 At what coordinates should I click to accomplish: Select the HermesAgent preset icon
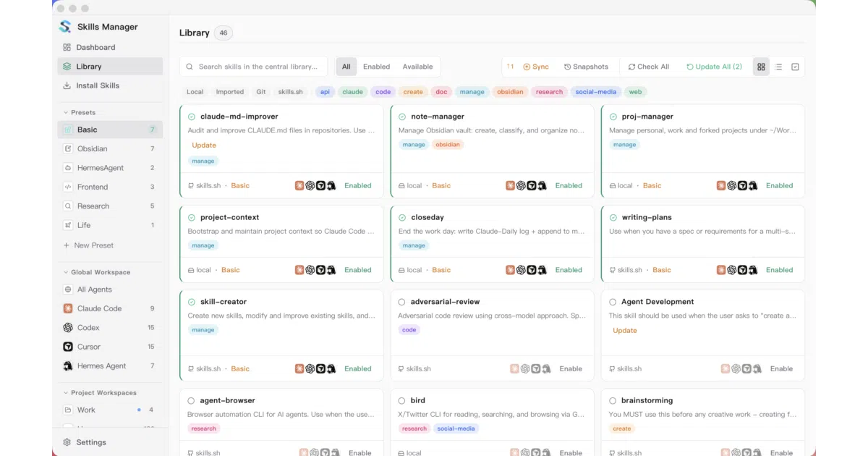coord(68,168)
